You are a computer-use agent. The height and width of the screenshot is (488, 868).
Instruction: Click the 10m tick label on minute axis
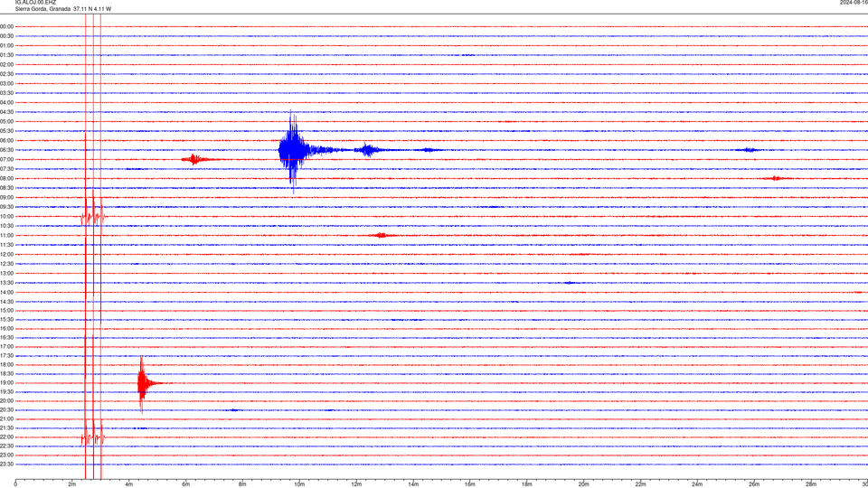[x=299, y=484]
